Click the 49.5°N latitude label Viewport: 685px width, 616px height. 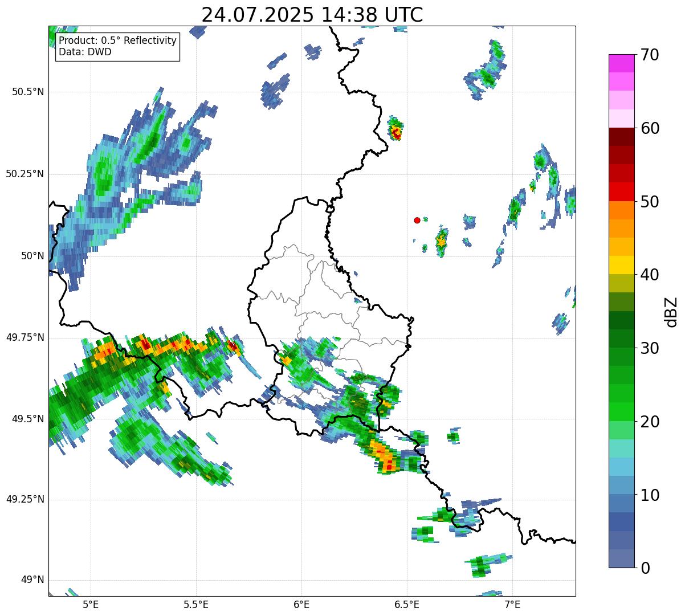(27, 419)
